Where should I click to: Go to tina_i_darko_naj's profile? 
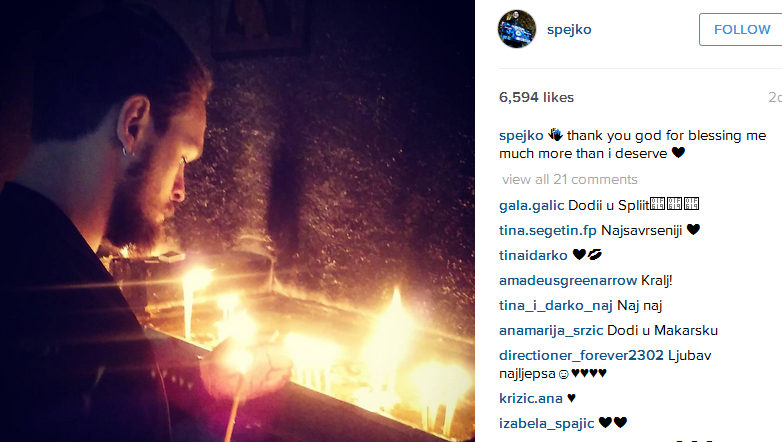(556, 305)
